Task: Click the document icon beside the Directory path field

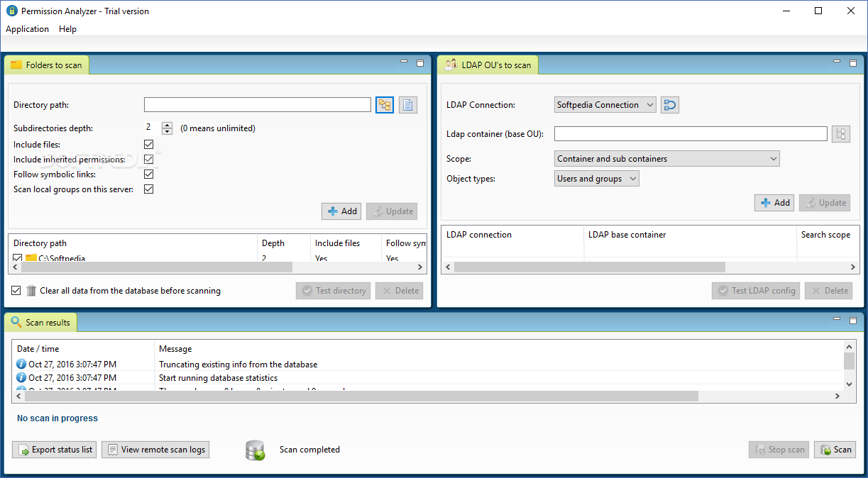Action: [408, 105]
